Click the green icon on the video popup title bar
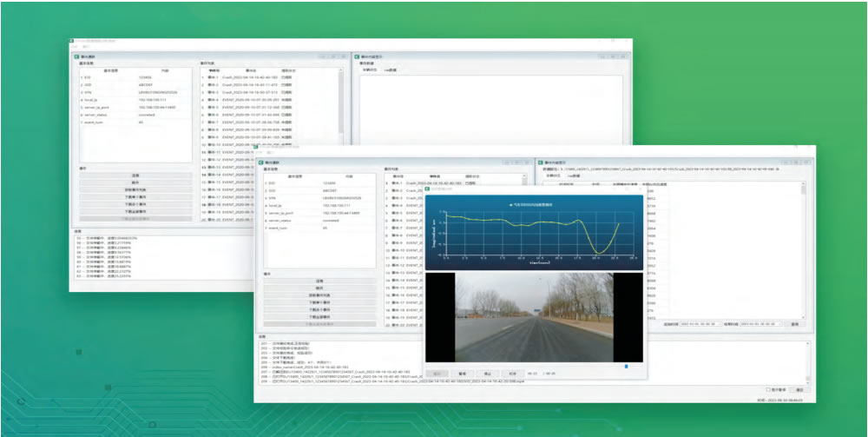The image size is (868, 437). (x=428, y=189)
